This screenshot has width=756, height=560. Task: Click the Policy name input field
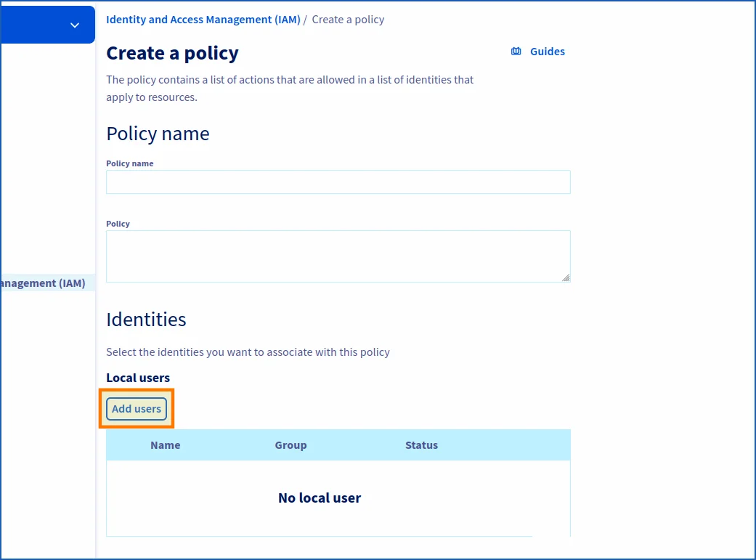click(338, 182)
